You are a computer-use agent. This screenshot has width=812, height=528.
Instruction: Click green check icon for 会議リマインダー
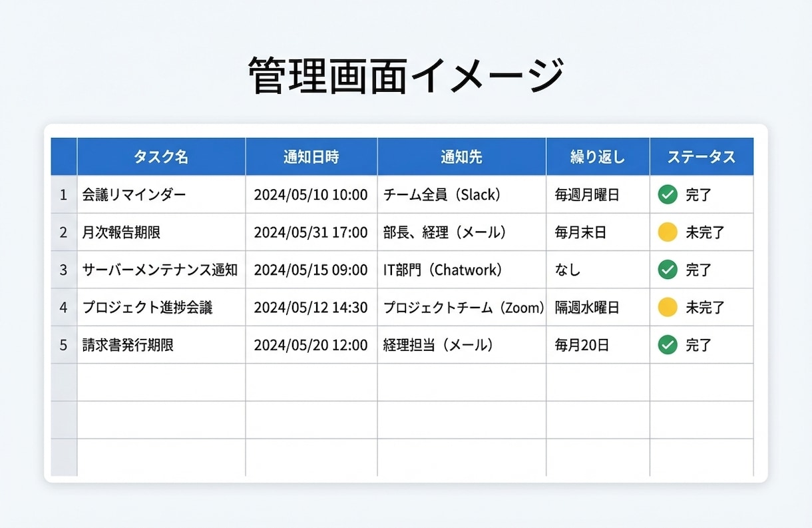point(668,194)
